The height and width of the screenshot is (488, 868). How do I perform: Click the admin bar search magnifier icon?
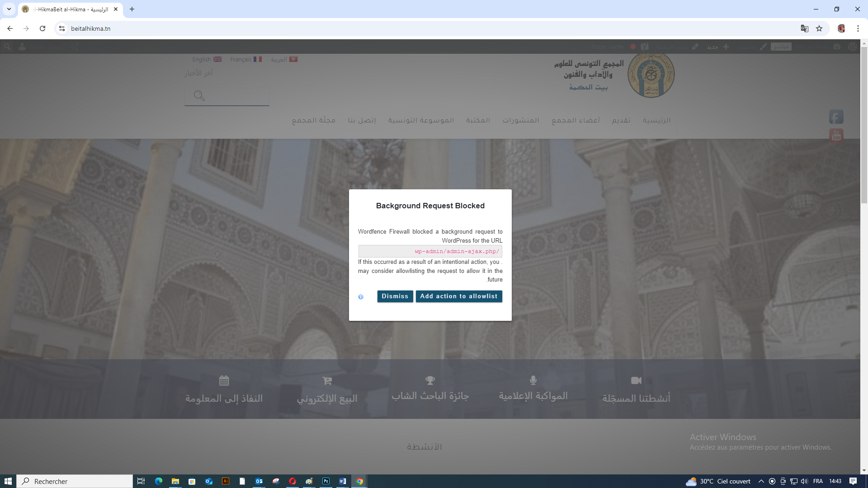[7, 47]
